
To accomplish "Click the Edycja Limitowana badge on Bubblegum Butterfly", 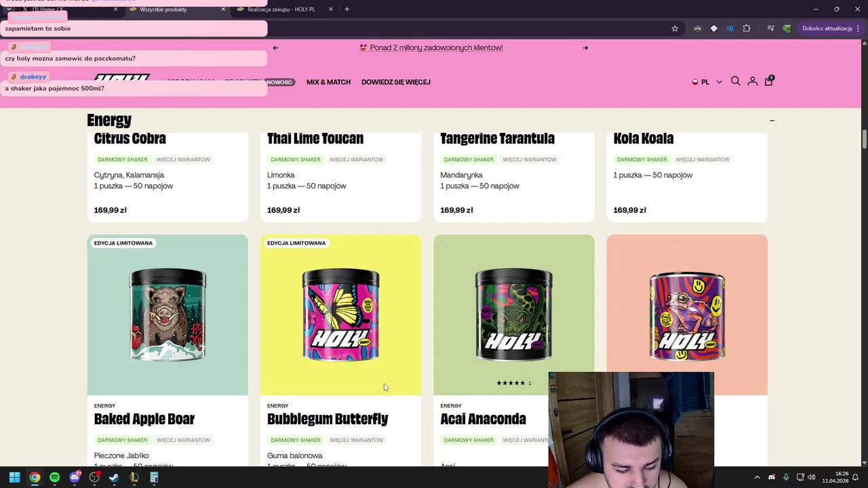I will [296, 243].
